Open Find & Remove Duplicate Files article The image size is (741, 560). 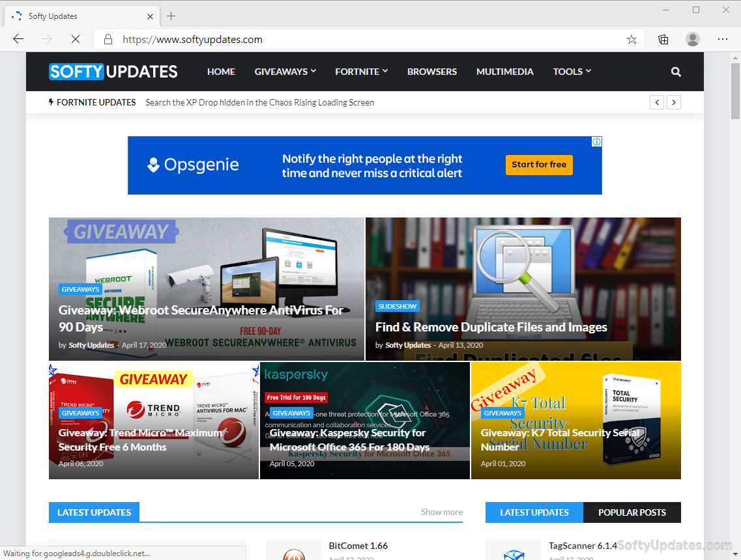coord(491,328)
